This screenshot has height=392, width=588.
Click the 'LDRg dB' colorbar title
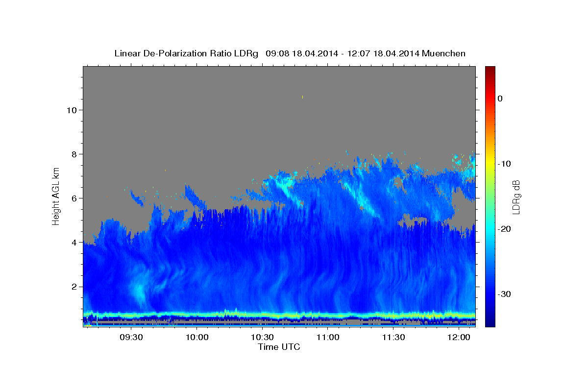coord(516,197)
